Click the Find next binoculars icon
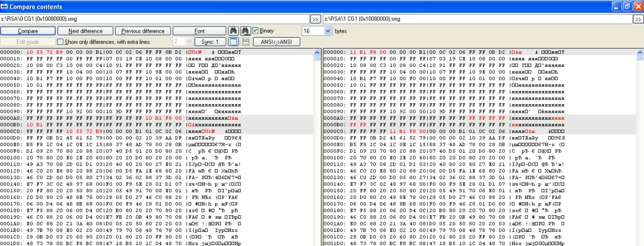644x246 pixels. (245, 31)
